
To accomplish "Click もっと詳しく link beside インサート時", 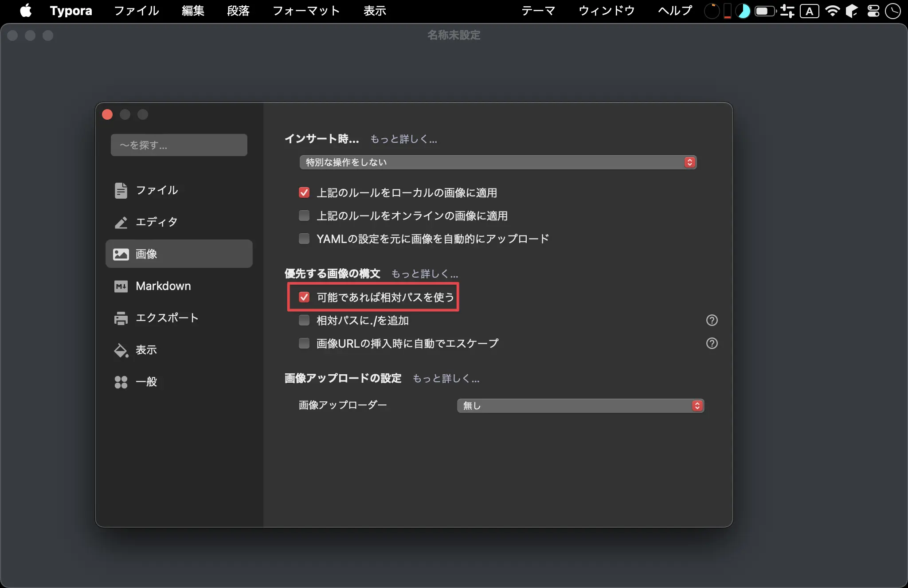I will pos(403,139).
